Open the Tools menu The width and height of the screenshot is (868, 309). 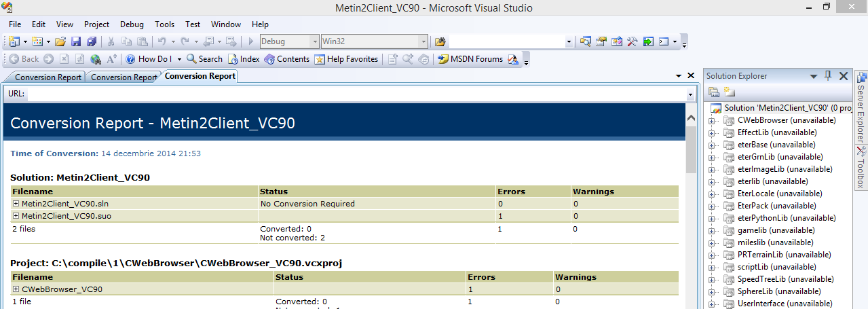pos(165,24)
